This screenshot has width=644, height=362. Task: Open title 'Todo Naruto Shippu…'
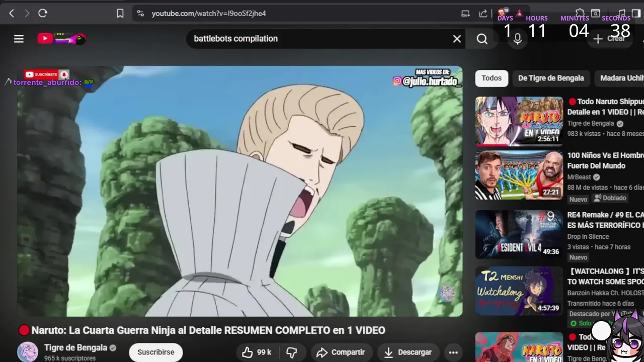point(606,107)
